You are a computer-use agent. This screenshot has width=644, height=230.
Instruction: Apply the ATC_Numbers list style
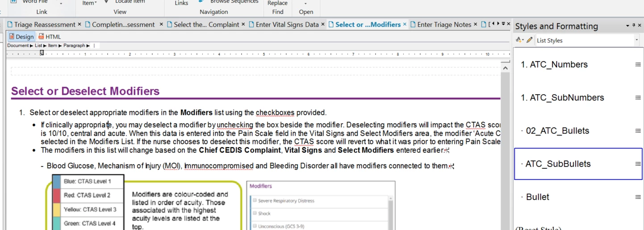pos(578,65)
